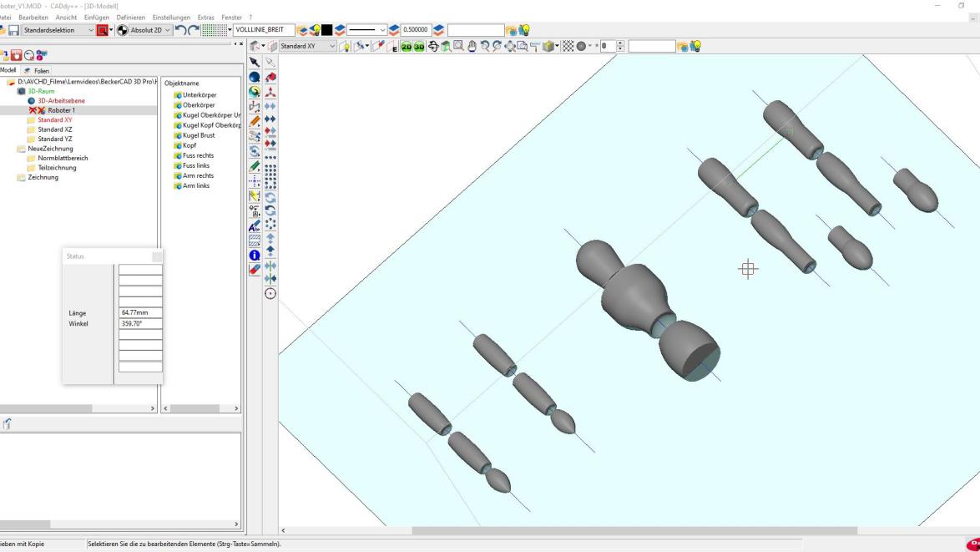Switch to the Folien tab
The height and width of the screenshot is (552, 980).
[37, 71]
